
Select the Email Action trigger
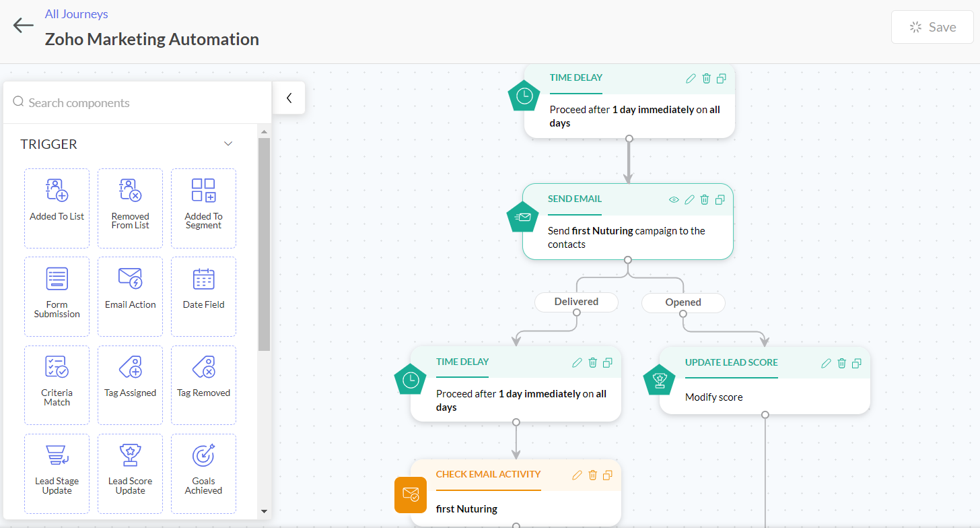coord(130,296)
